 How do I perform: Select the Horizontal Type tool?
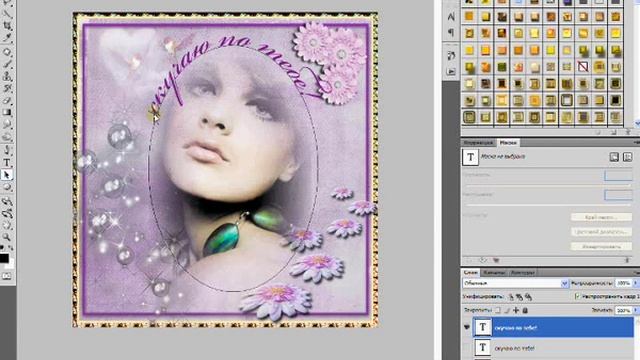point(7,163)
